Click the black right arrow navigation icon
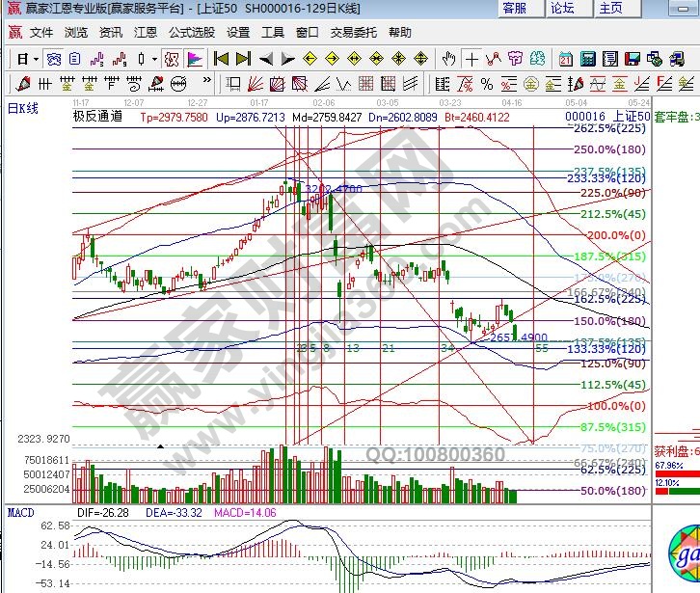The width and height of the screenshot is (700, 593). 287,59
